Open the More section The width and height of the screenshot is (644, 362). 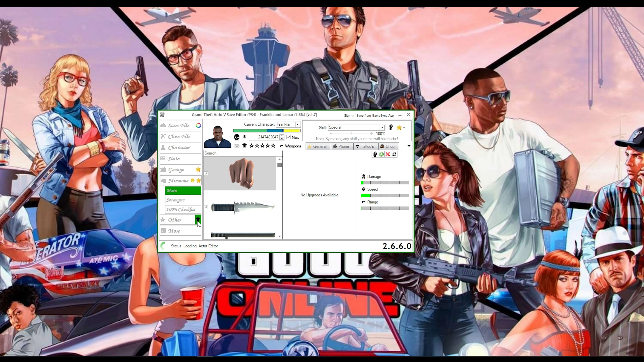click(180, 231)
